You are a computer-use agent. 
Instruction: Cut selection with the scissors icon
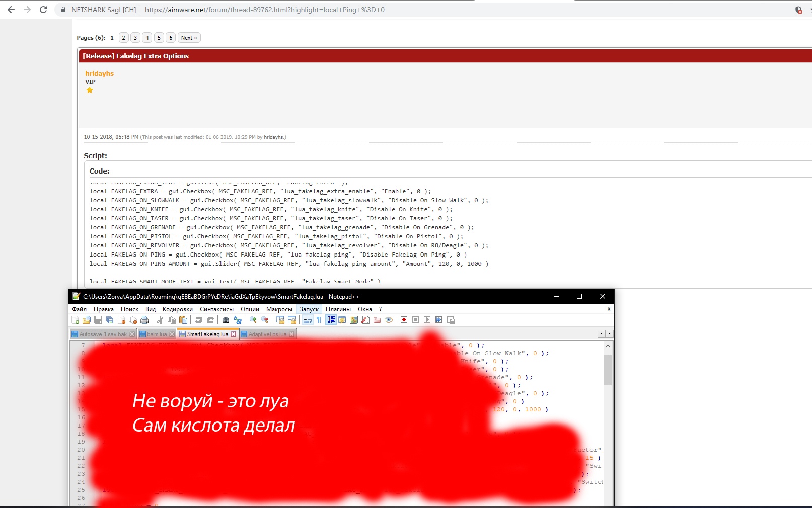[x=160, y=320]
